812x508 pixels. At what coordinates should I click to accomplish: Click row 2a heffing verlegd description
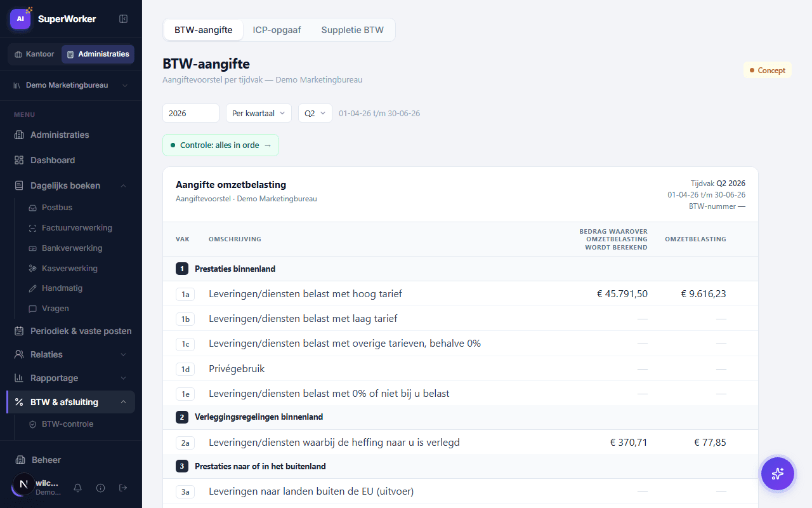coord(334,443)
